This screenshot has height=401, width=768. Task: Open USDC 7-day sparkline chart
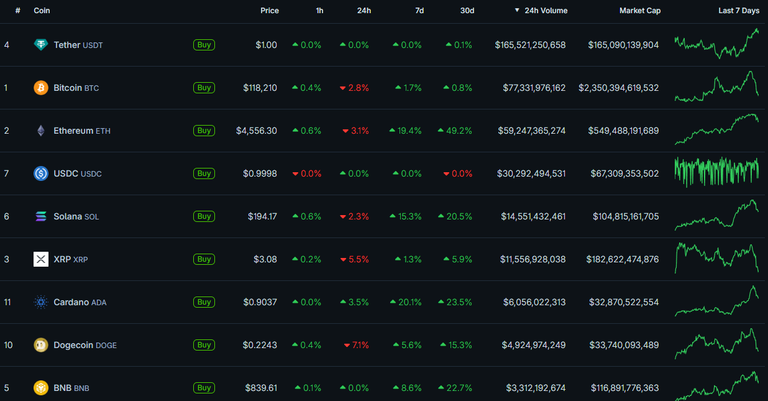point(717,172)
